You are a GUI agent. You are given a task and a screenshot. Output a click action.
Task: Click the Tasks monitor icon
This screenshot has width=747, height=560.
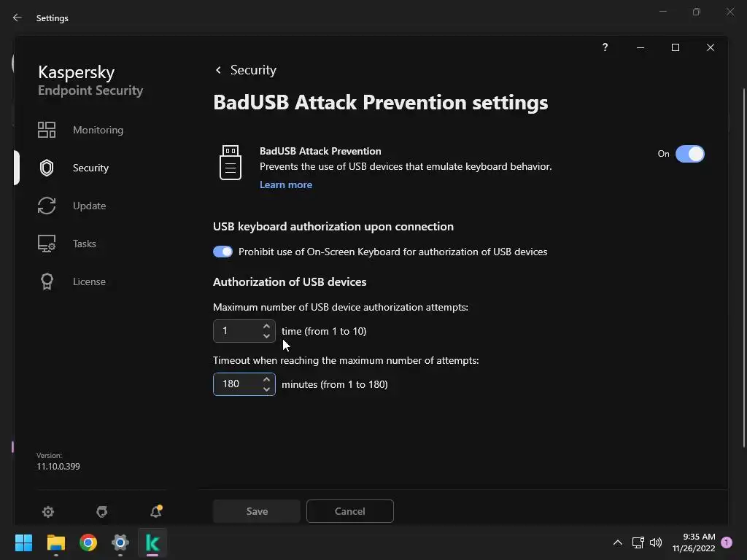click(x=47, y=244)
